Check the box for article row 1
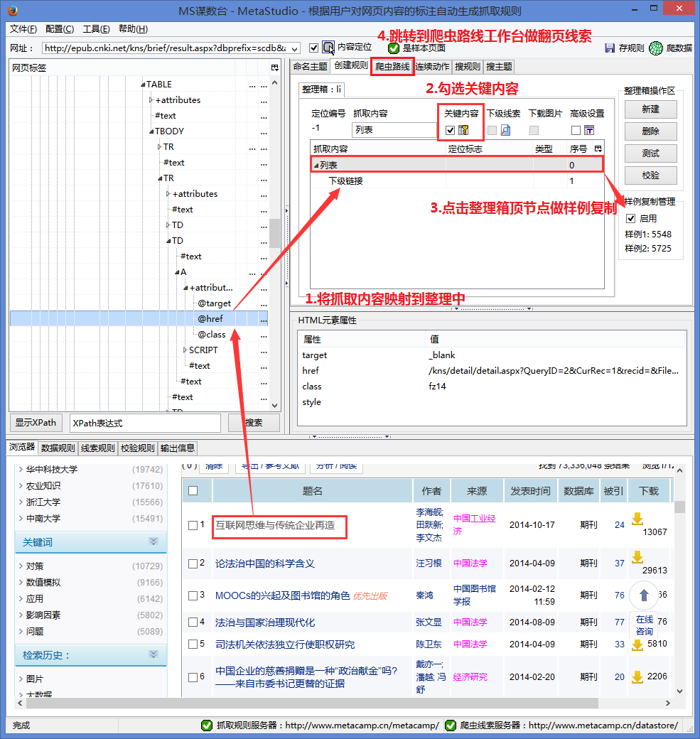 tap(193, 525)
